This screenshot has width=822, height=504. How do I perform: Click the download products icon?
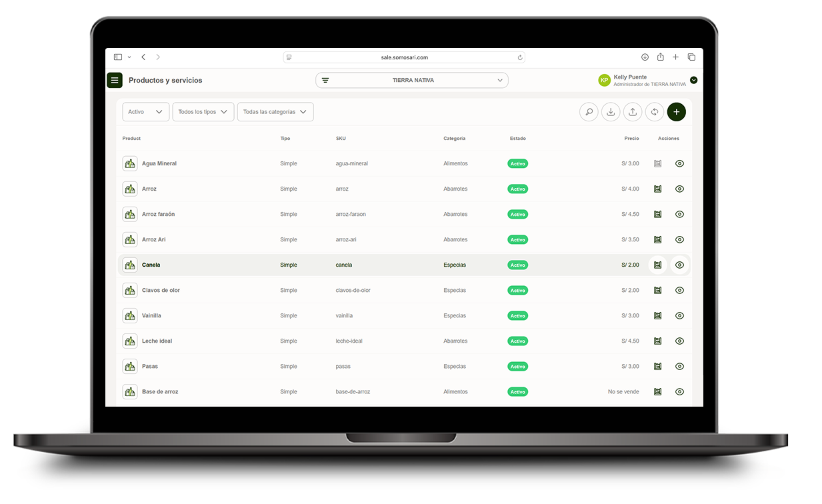point(611,112)
